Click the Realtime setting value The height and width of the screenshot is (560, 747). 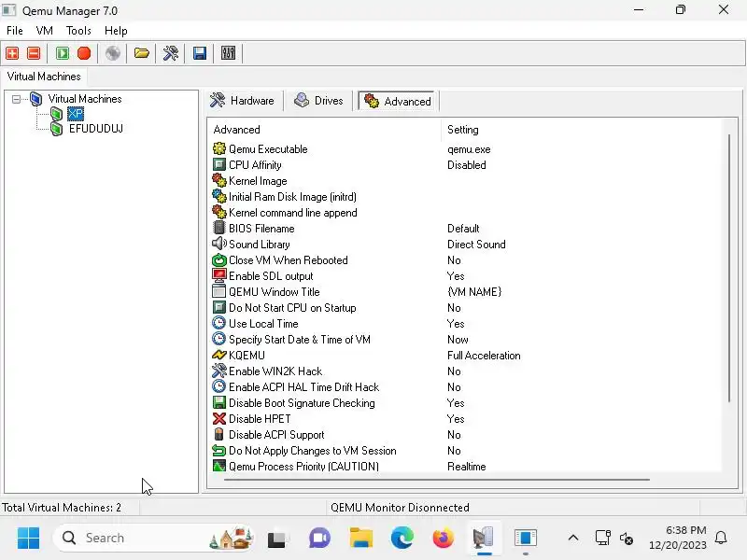point(466,466)
